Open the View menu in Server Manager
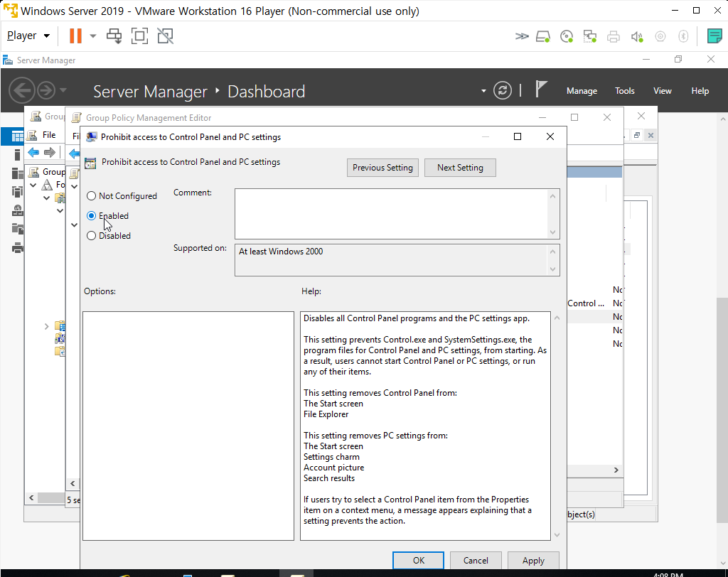Image resolution: width=728 pixels, height=577 pixels. point(662,91)
